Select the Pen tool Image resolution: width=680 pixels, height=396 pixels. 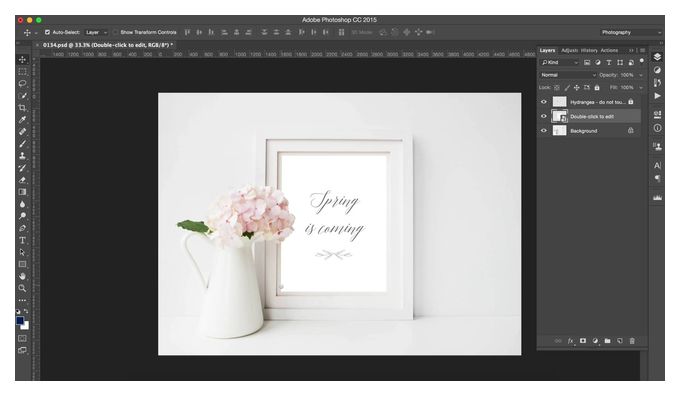point(23,228)
